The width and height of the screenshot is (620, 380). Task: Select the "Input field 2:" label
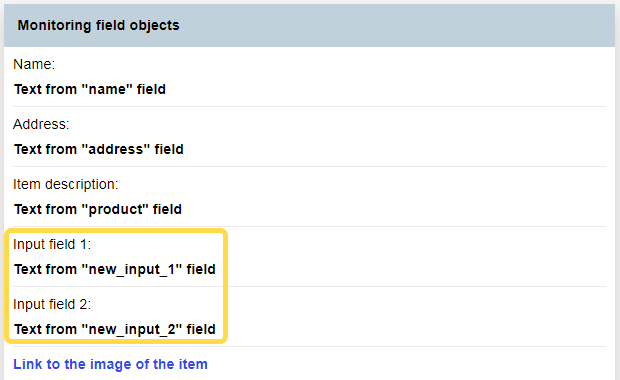(x=52, y=304)
